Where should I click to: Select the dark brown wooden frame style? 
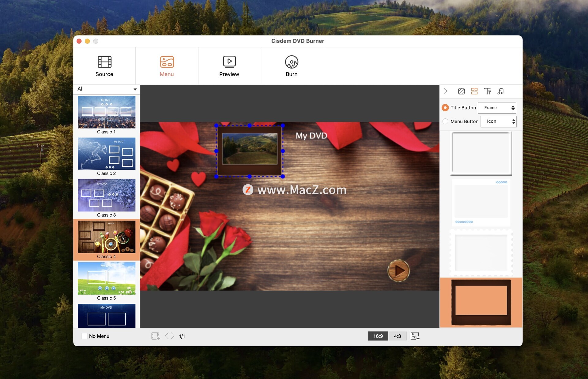point(481,303)
